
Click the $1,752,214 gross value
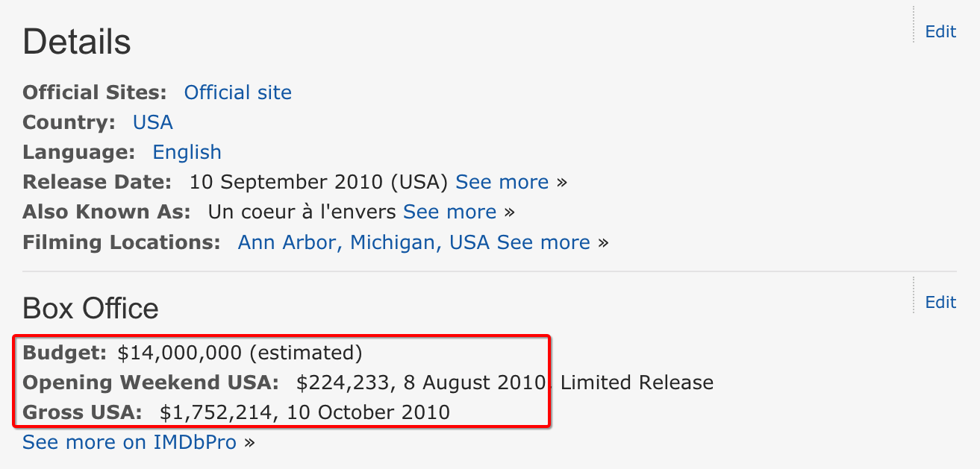(x=214, y=412)
